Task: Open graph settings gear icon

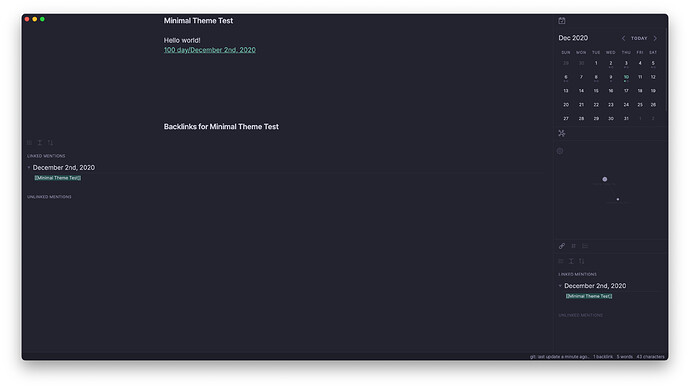Action: click(x=560, y=151)
